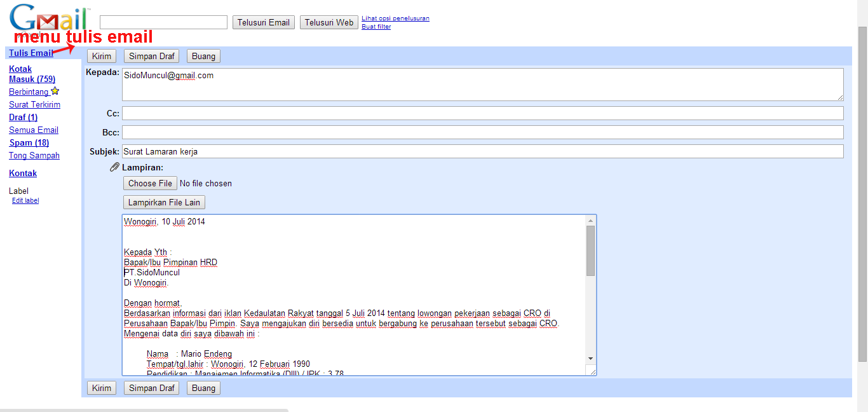
Task: Click the top Simpan Draf button
Action: tap(152, 56)
